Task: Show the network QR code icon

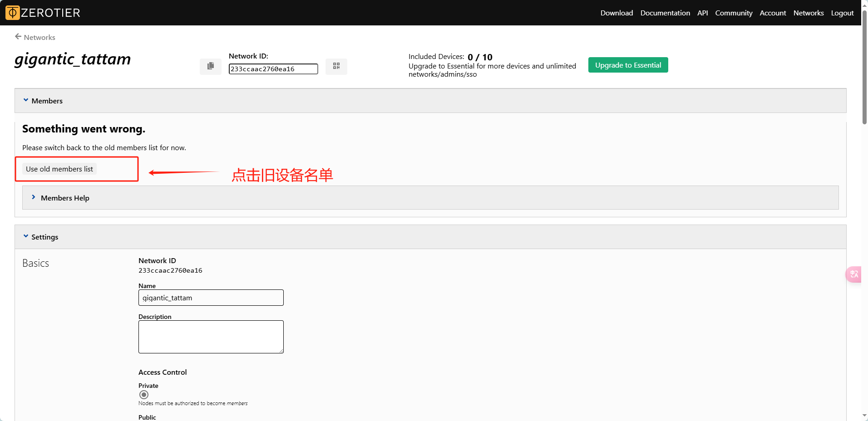Action: [336, 66]
